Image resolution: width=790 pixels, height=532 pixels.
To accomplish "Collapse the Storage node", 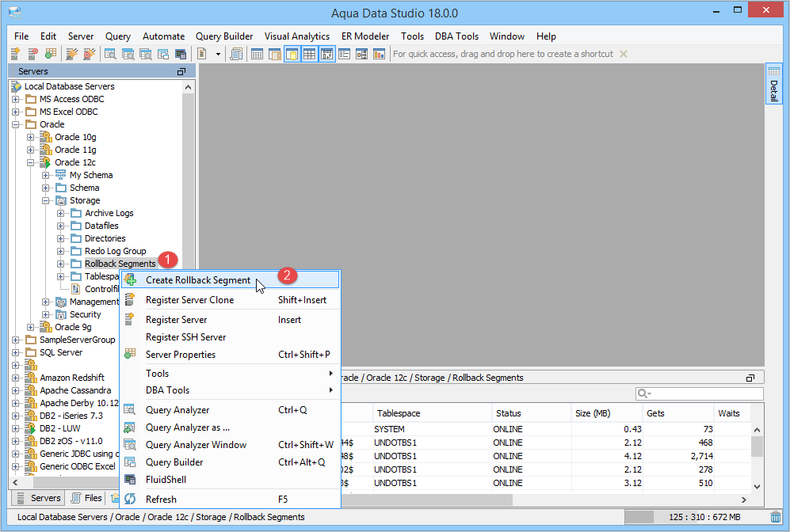I will [x=46, y=200].
